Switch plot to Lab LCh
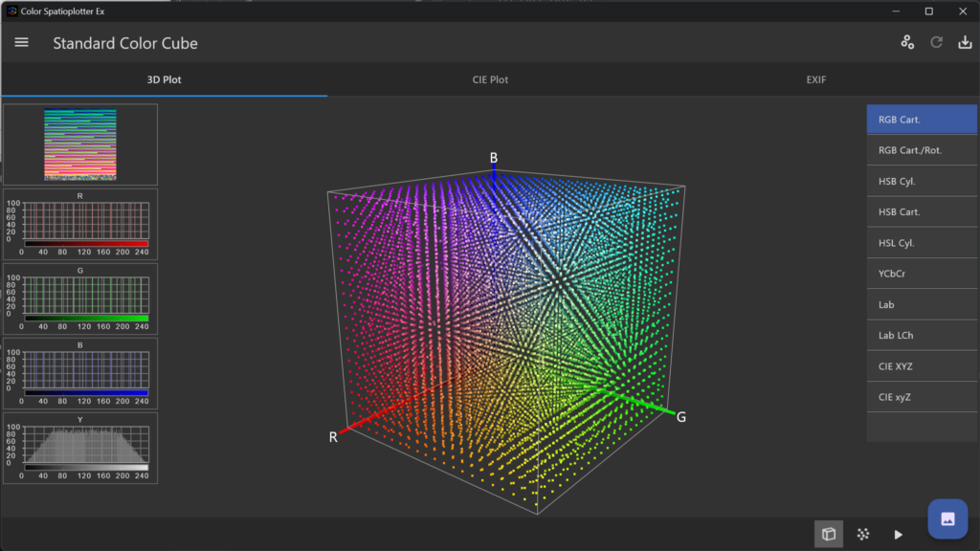This screenshot has width=980, height=551. tap(922, 336)
